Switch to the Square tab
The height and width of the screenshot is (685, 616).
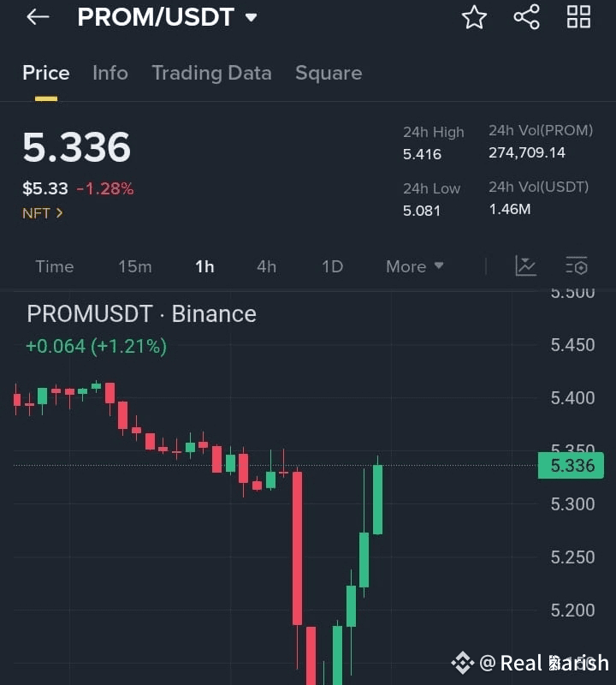pos(329,73)
